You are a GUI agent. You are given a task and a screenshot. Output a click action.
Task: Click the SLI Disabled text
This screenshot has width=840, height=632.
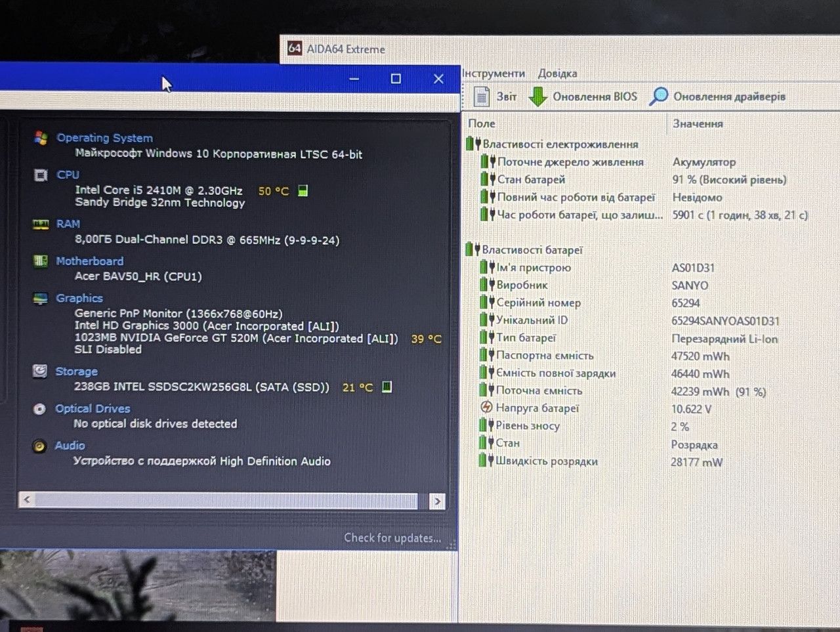(108, 350)
